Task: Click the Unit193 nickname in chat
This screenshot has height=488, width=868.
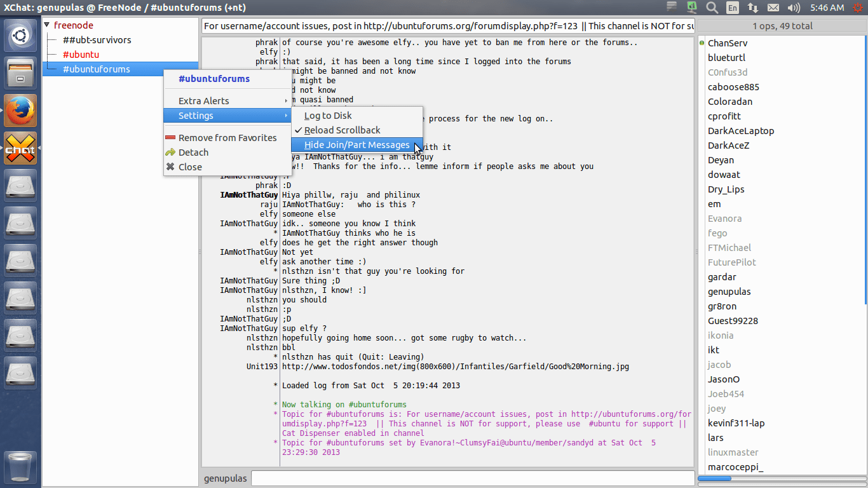Action: (262, 367)
